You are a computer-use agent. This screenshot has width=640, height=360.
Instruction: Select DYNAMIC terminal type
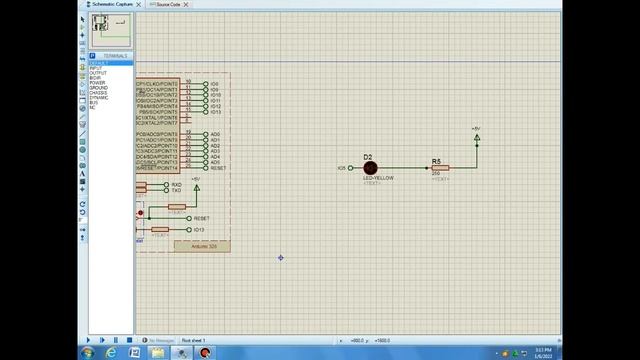pyautogui.click(x=99, y=98)
